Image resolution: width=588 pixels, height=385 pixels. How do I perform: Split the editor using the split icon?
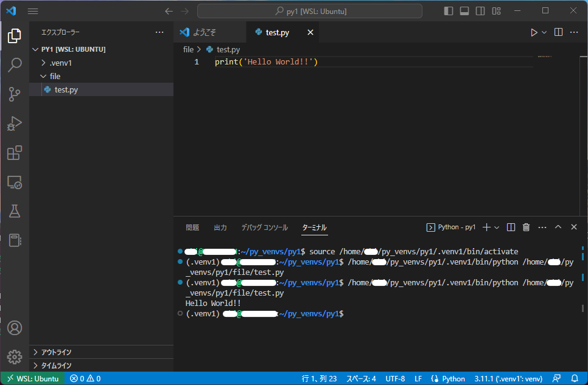tap(558, 32)
